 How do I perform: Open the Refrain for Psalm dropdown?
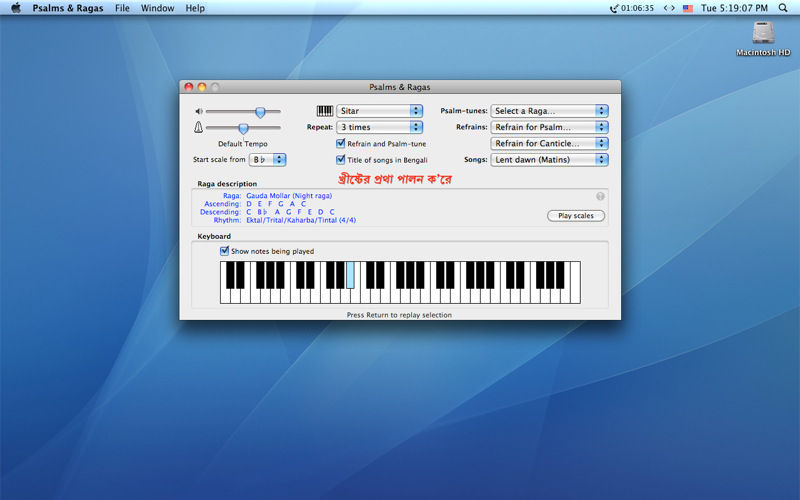(549, 127)
